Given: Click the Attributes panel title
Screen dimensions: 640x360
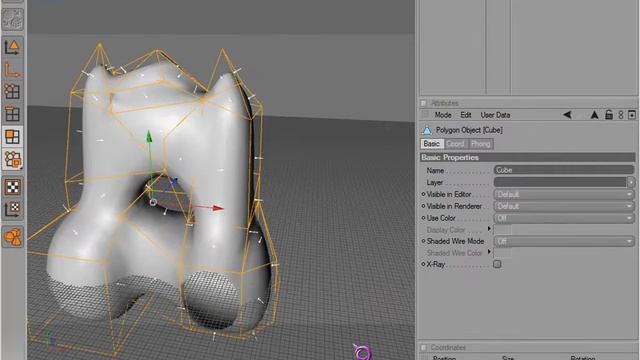Looking at the screenshot, I should (x=445, y=103).
